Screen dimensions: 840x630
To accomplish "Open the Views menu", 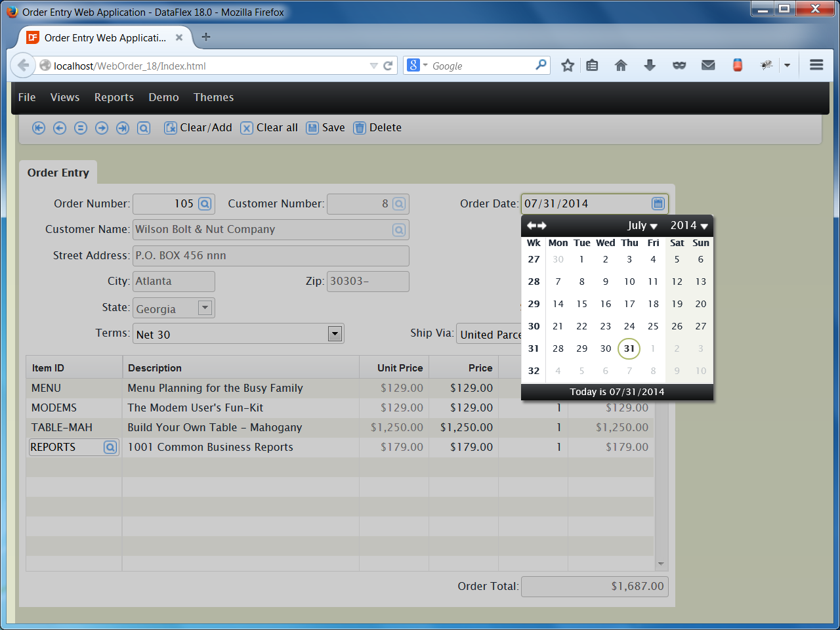I will [x=65, y=97].
